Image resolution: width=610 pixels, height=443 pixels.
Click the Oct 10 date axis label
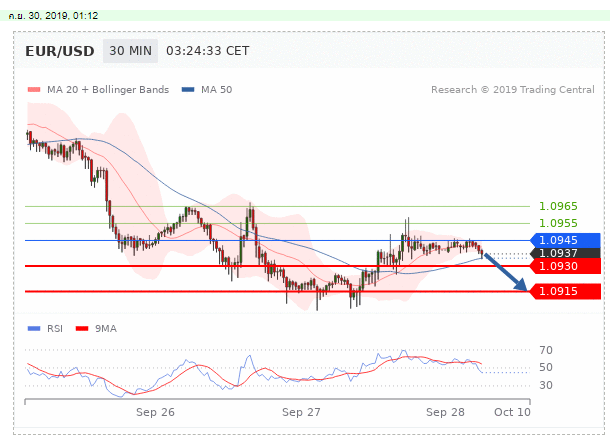(512, 412)
